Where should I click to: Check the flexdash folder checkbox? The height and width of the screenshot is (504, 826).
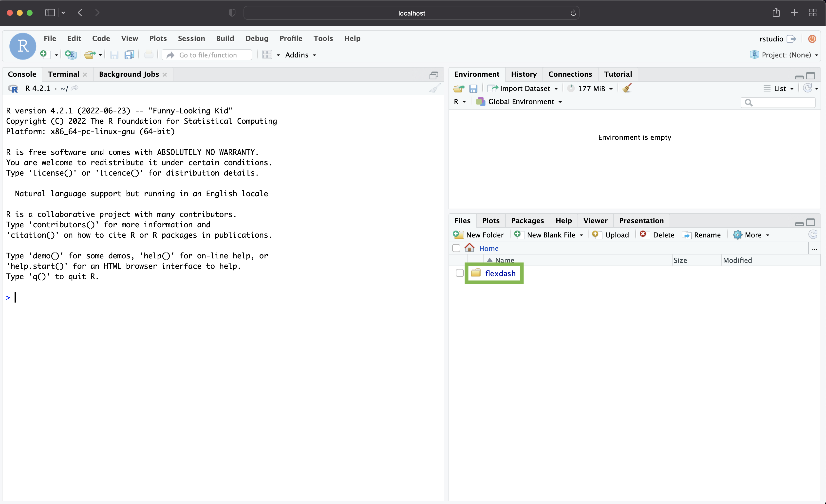point(460,273)
